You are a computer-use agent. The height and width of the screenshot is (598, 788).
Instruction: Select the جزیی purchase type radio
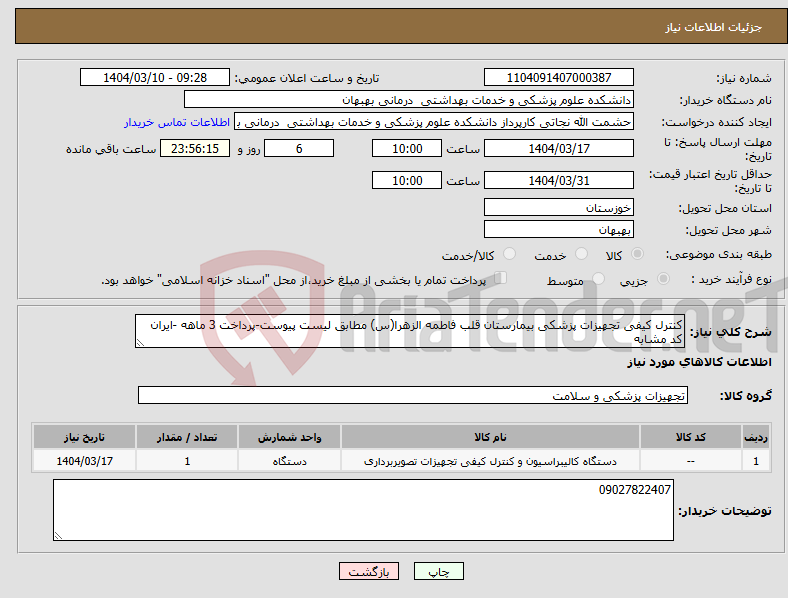(x=663, y=278)
